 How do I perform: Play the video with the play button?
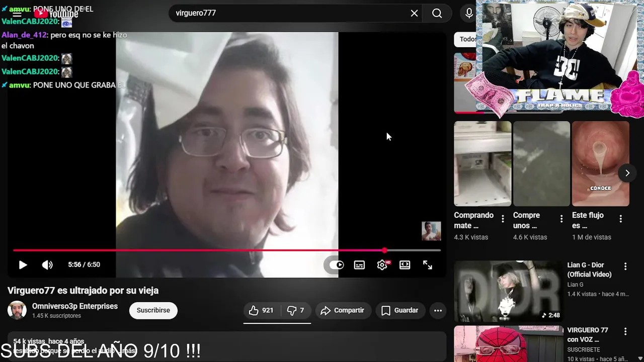pyautogui.click(x=23, y=265)
